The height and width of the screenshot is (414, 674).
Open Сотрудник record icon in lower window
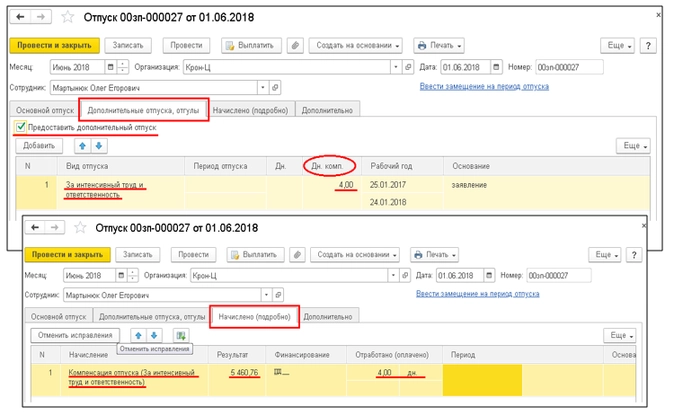pyautogui.click(x=278, y=295)
